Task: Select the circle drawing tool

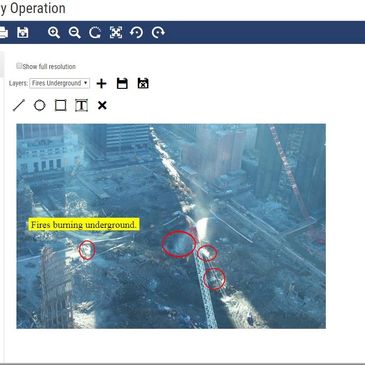Action: [40, 106]
